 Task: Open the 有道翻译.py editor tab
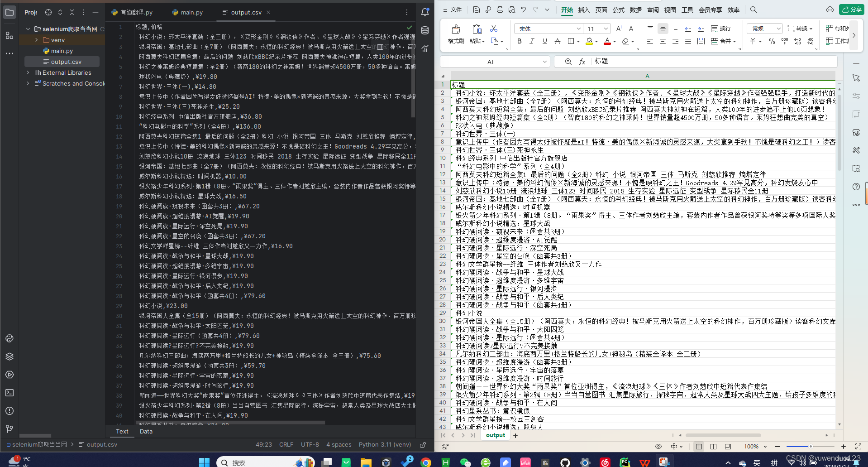click(132, 12)
